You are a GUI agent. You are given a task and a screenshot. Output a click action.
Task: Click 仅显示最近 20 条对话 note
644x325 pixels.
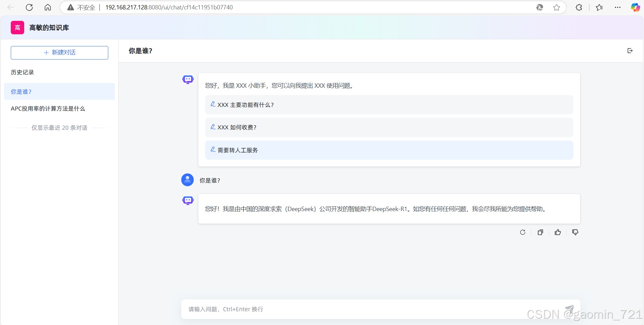click(60, 128)
